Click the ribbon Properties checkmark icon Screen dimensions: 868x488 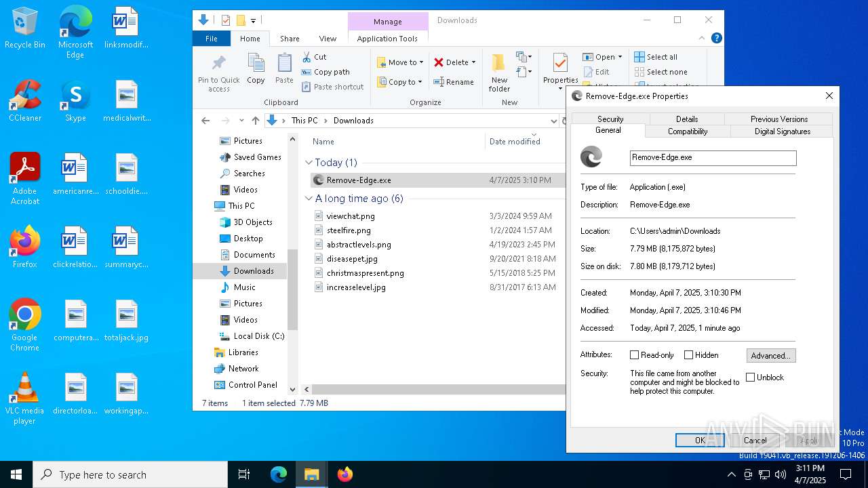(560, 63)
